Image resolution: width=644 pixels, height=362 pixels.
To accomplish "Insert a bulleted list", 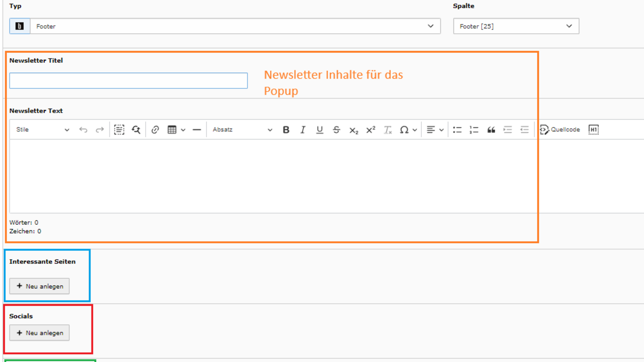I will click(x=457, y=130).
